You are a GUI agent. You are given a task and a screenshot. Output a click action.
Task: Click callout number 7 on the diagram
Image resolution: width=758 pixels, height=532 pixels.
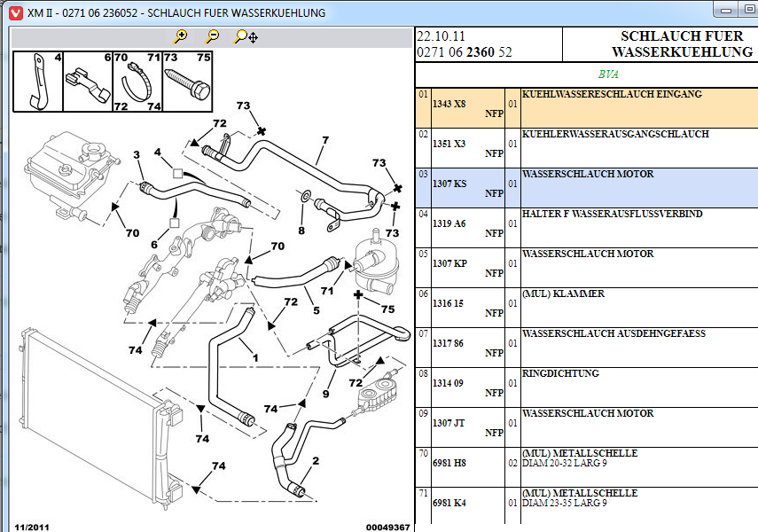325,140
